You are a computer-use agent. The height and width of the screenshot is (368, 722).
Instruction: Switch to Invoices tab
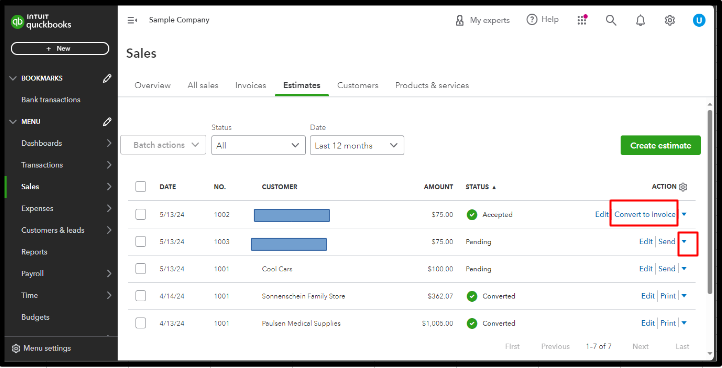[x=250, y=85]
